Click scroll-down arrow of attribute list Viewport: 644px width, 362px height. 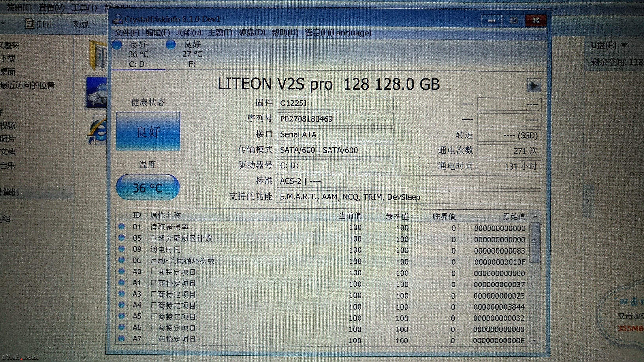pos(534,341)
